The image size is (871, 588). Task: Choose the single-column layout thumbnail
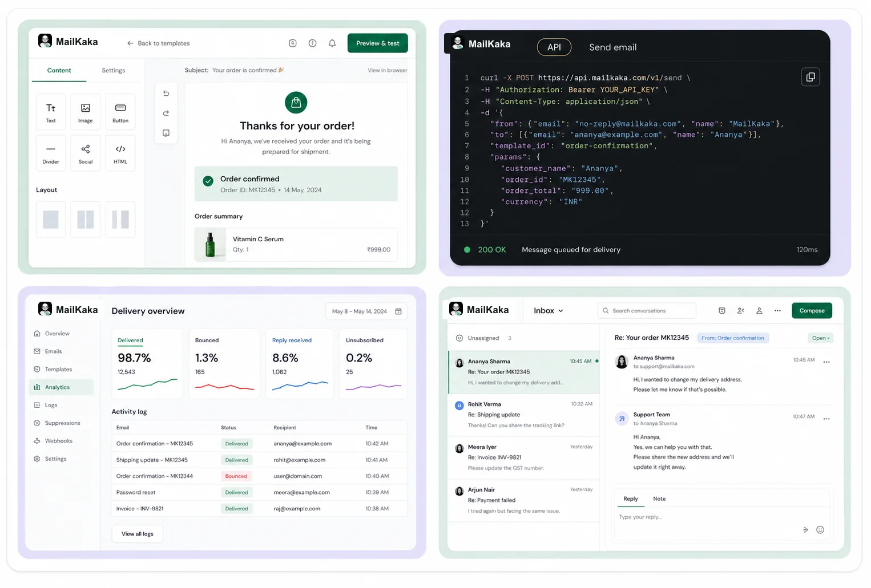click(x=51, y=220)
